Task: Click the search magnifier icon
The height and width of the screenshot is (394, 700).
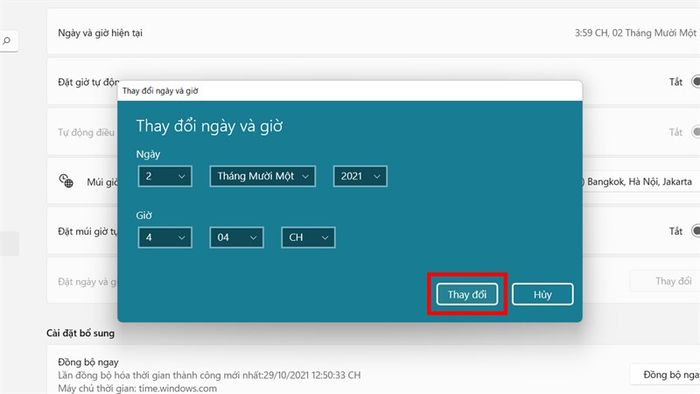Action: (6, 41)
